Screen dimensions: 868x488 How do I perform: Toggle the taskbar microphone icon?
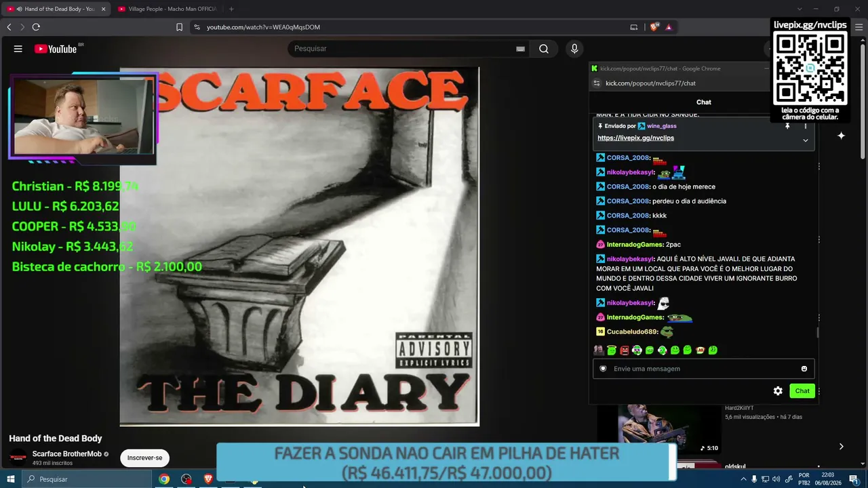(754, 479)
